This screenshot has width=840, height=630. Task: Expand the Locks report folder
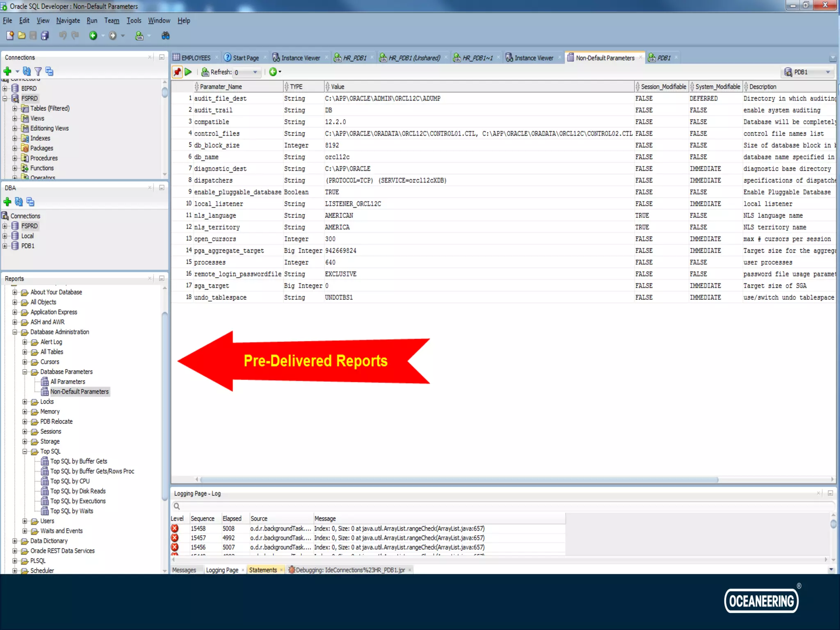[x=25, y=402]
